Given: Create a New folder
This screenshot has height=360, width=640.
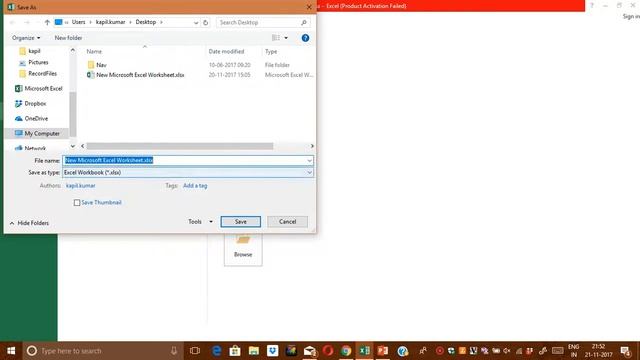Looking at the screenshot, I should click(68, 38).
